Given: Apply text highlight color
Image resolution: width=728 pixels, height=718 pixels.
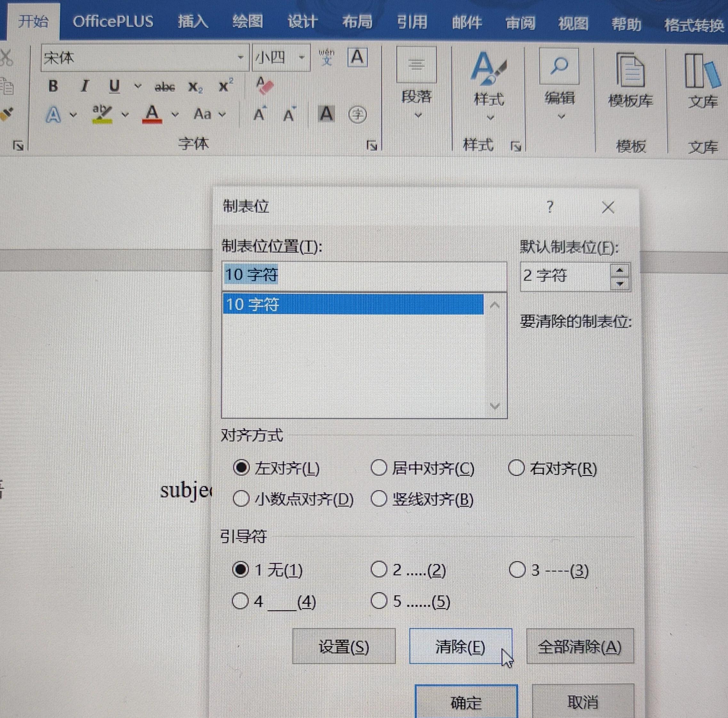Looking at the screenshot, I should [102, 115].
